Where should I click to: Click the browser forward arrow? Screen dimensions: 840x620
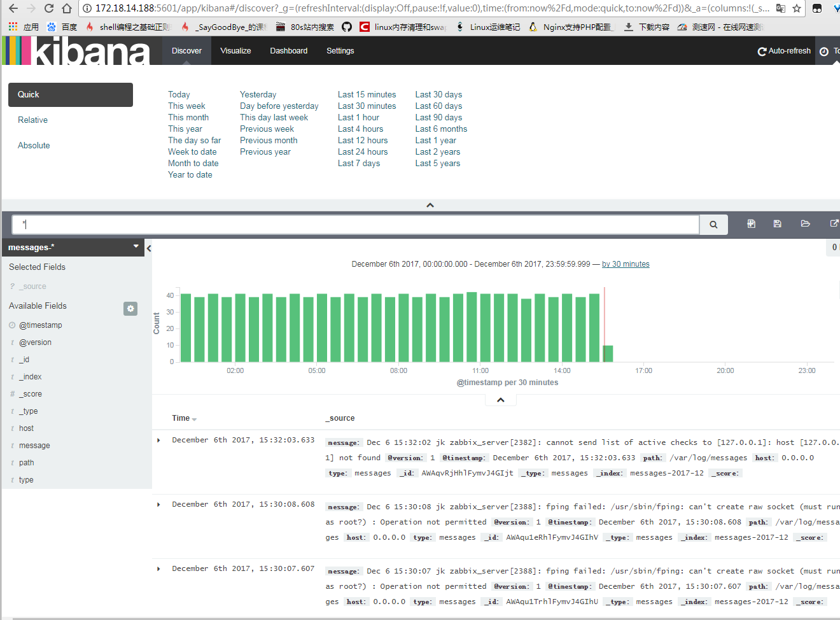coord(31,9)
